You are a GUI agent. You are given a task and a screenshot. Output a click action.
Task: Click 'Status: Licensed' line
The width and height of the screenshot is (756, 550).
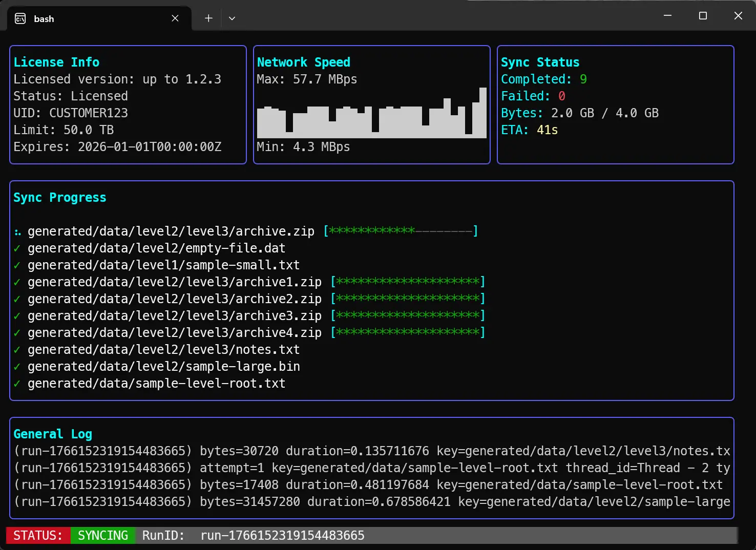coord(71,96)
